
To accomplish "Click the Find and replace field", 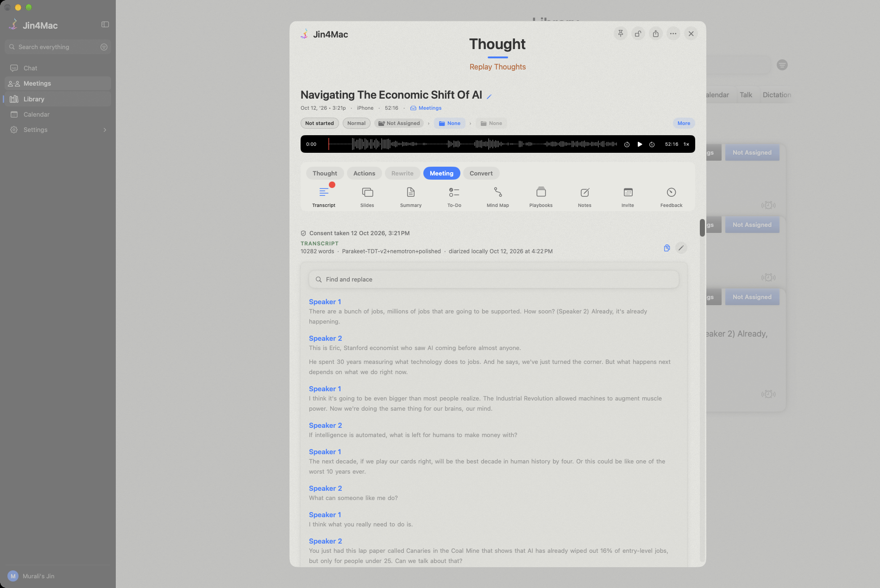I will 494,280.
